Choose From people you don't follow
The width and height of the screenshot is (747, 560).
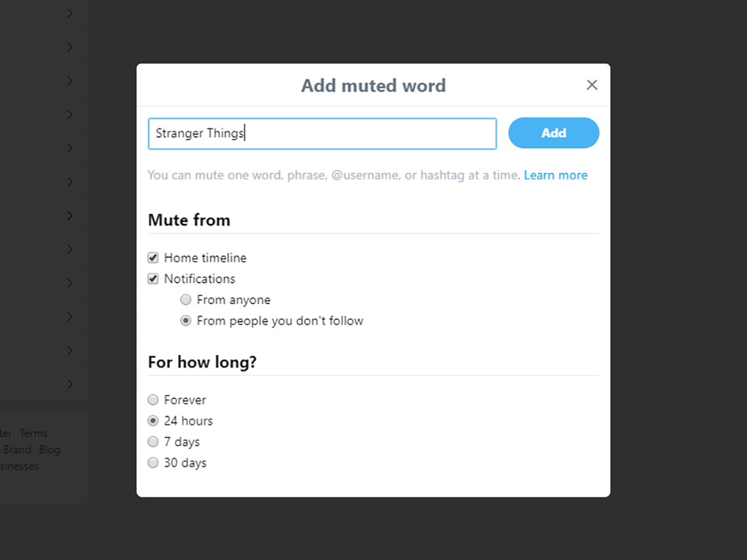(x=186, y=321)
